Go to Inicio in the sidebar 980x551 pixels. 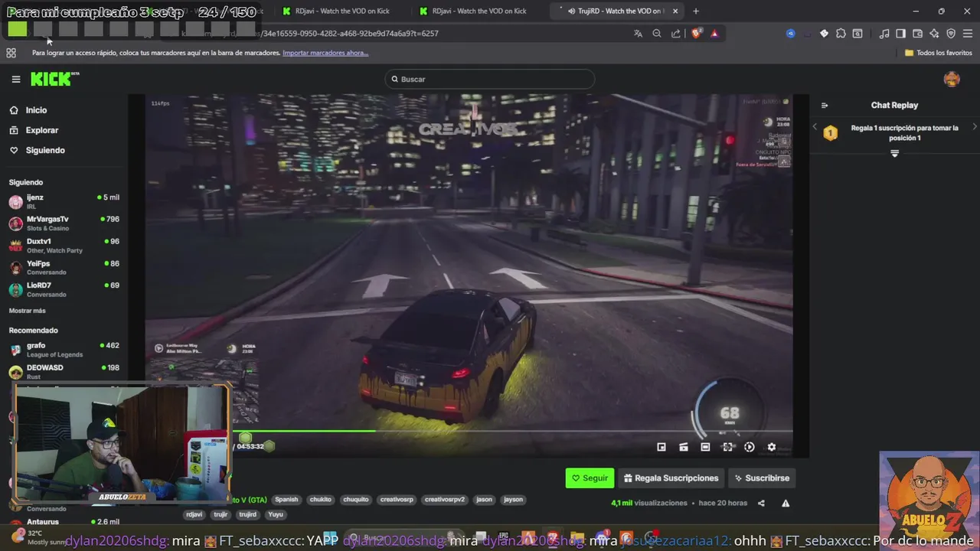click(36, 110)
